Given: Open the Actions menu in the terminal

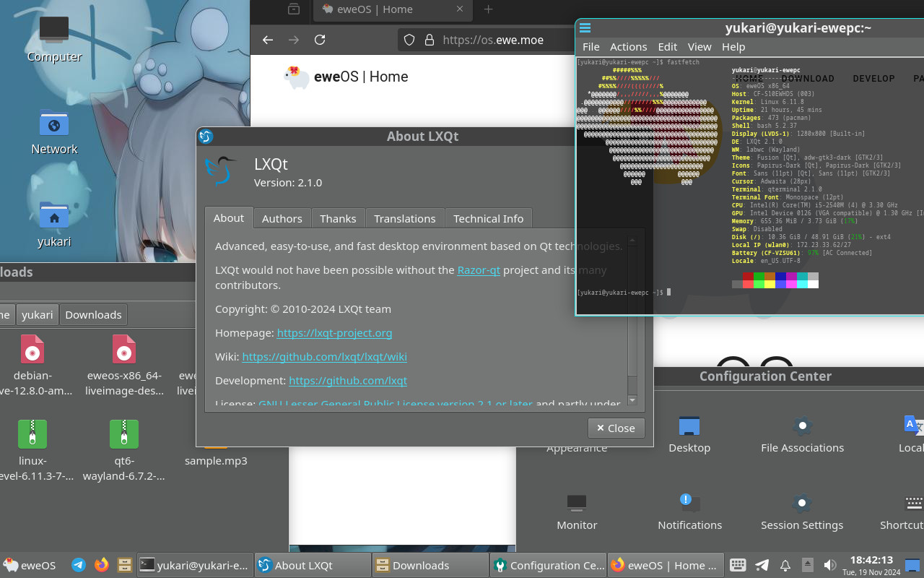Looking at the screenshot, I should tap(628, 46).
